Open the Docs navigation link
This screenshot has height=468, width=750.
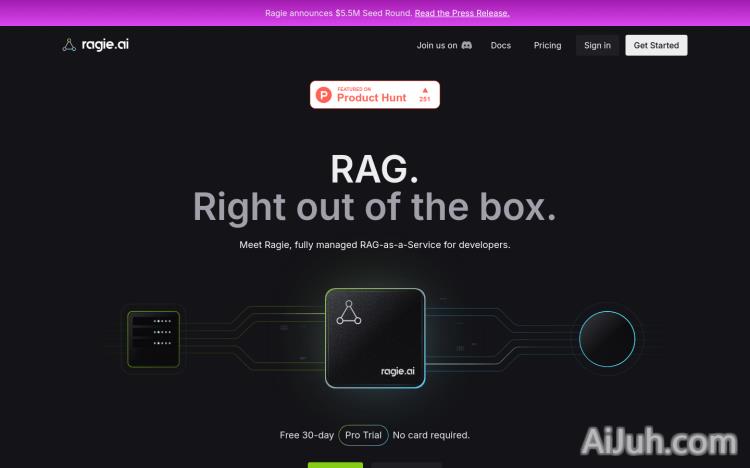point(500,45)
